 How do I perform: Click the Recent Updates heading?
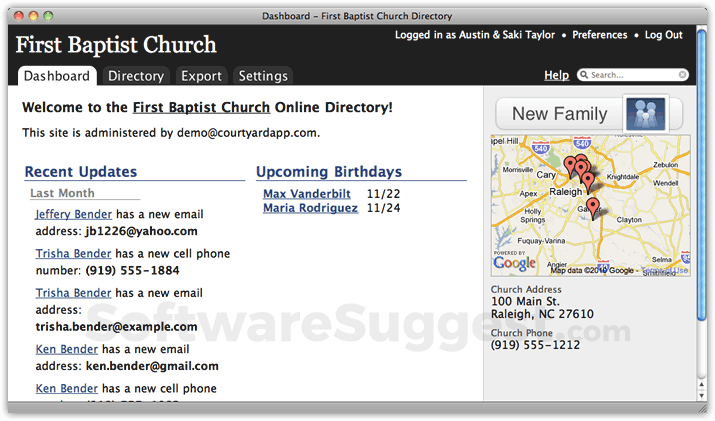click(x=81, y=172)
